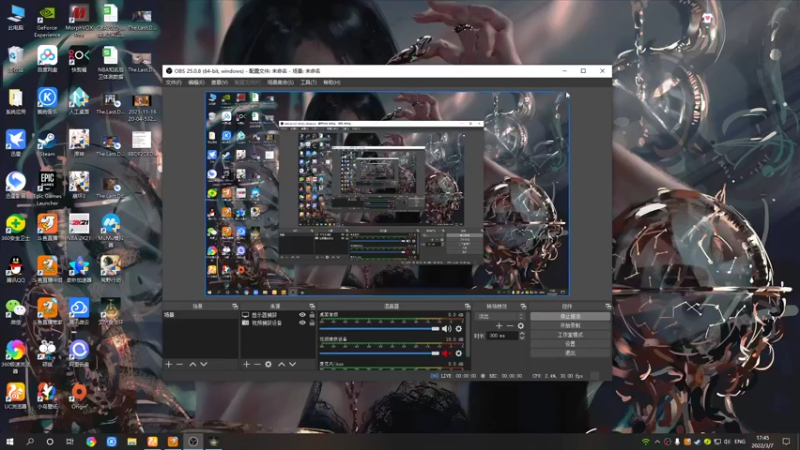Select the scene entry in Scenes list
This screenshot has width=800, height=450.
point(200,315)
